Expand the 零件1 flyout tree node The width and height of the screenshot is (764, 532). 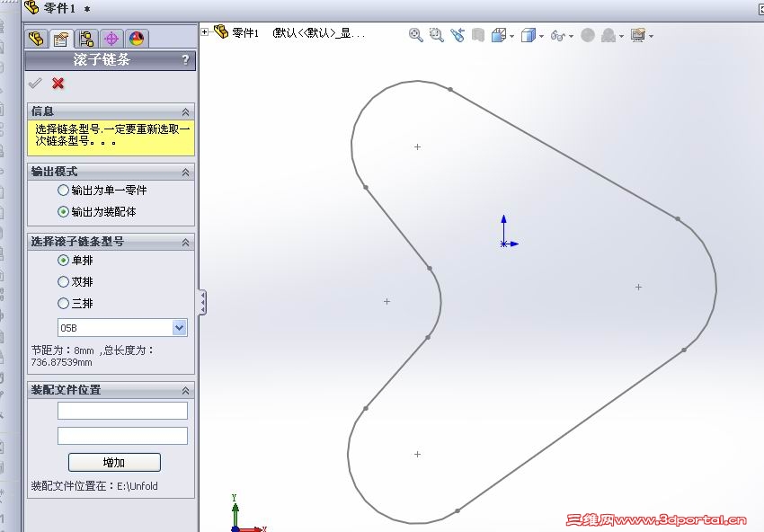click(x=205, y=32)
